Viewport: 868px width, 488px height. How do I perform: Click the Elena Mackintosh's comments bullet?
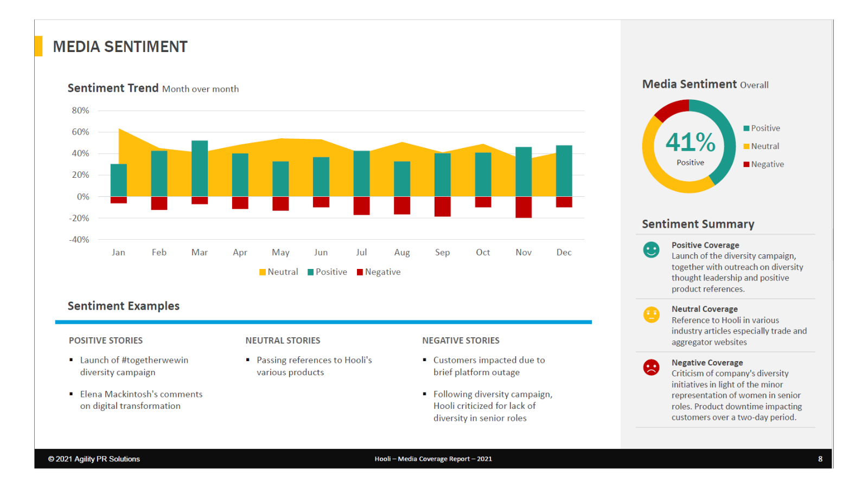tap(141, 400)
